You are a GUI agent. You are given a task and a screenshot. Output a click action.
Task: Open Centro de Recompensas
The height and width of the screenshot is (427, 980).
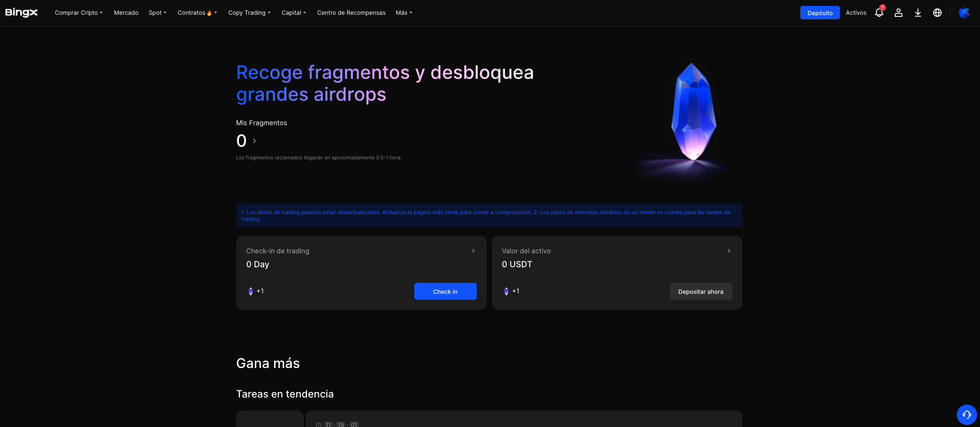351,13
